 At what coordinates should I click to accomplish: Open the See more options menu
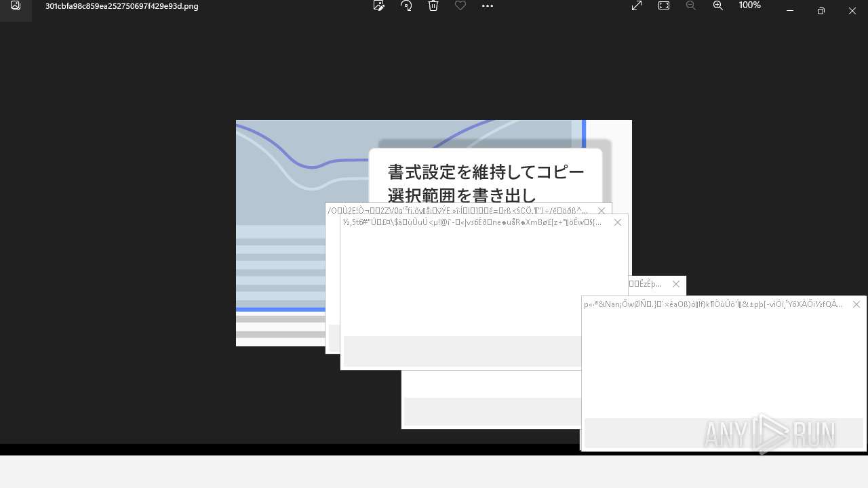(488, 6)
